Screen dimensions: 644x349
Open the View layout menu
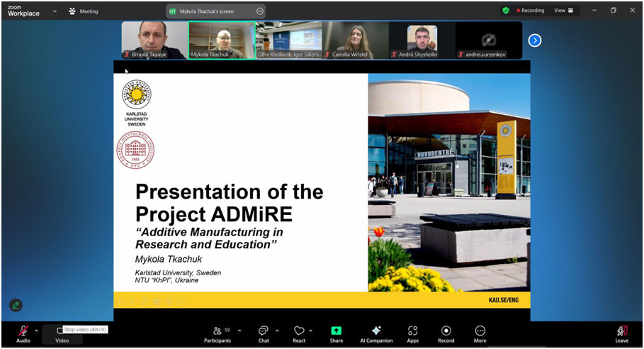564,11
